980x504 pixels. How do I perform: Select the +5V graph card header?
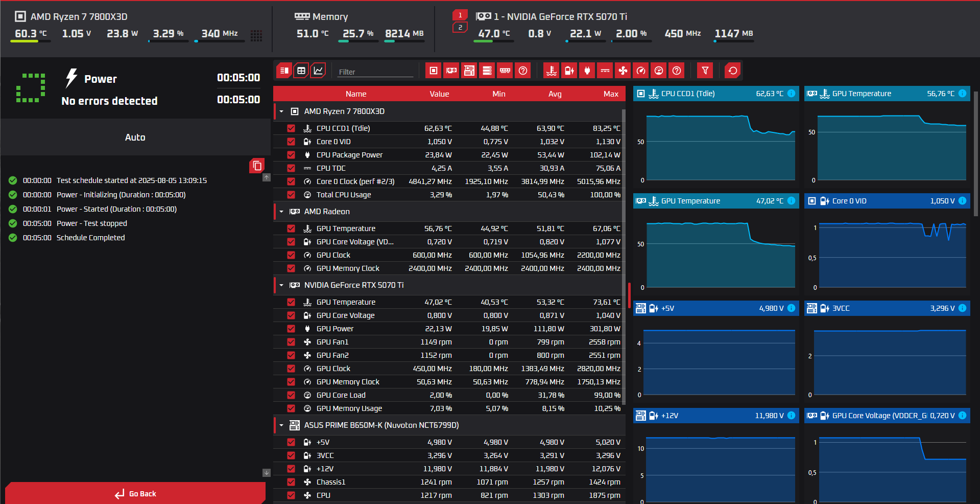point(716,308)
